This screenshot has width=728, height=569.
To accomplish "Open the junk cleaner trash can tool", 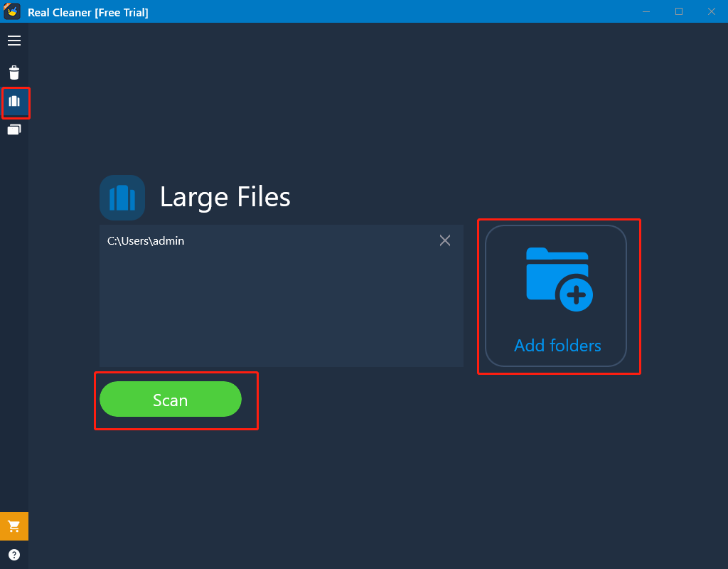I will click(14, 73).
